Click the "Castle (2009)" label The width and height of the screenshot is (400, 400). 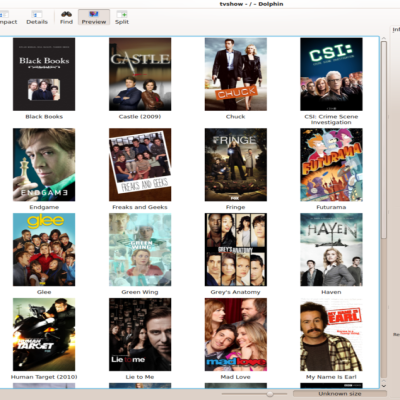click(x=140, y=117)
